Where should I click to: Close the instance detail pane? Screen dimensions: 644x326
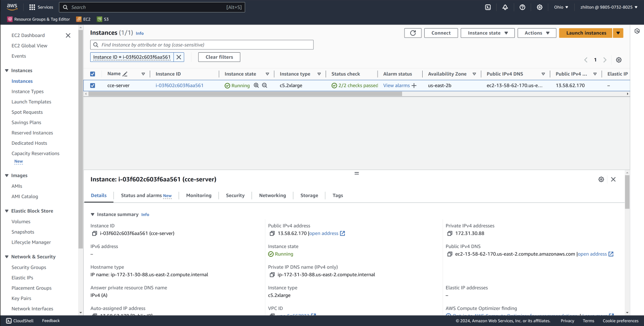click(613, 179)
